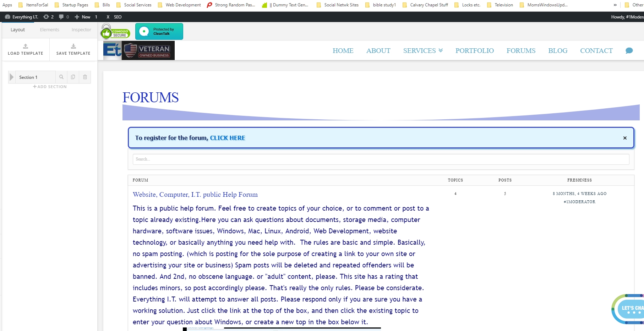Duplicate Section 1 using the copy icon
This screenshot has width=644, height=331.
pos(73,77)
